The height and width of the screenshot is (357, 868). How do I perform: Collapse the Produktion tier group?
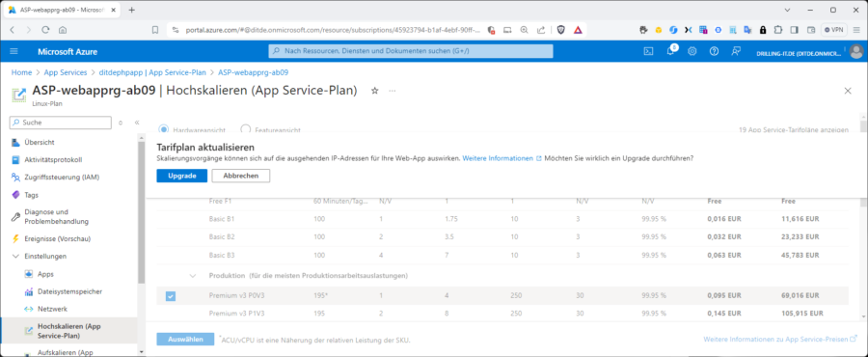tap(193, 275)
